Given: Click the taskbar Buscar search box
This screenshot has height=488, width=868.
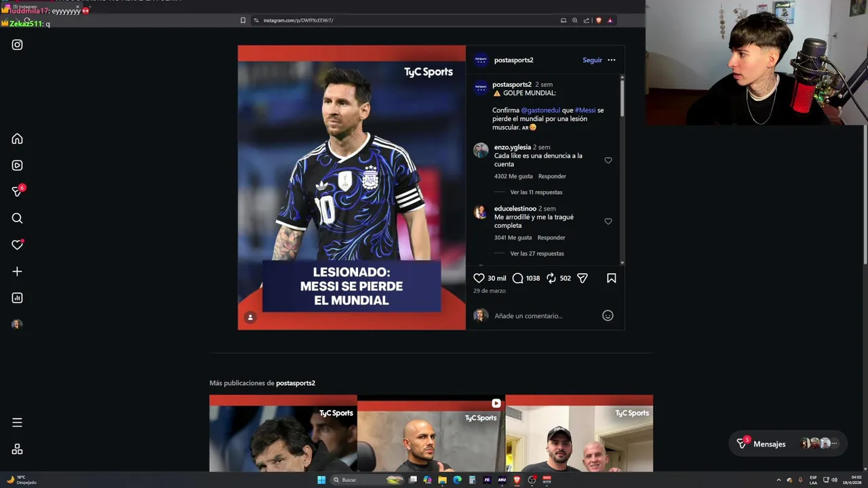Looking at the screenshot, I should [366, 480].
